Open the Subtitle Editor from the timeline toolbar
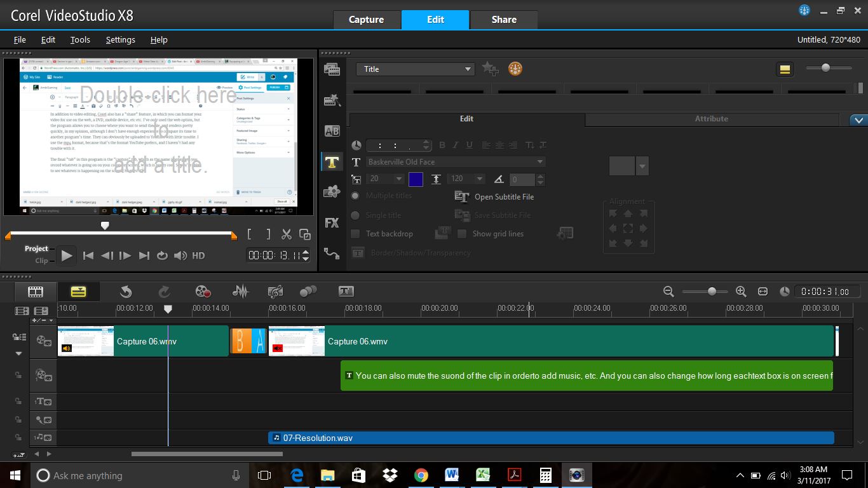 [345, 291]
